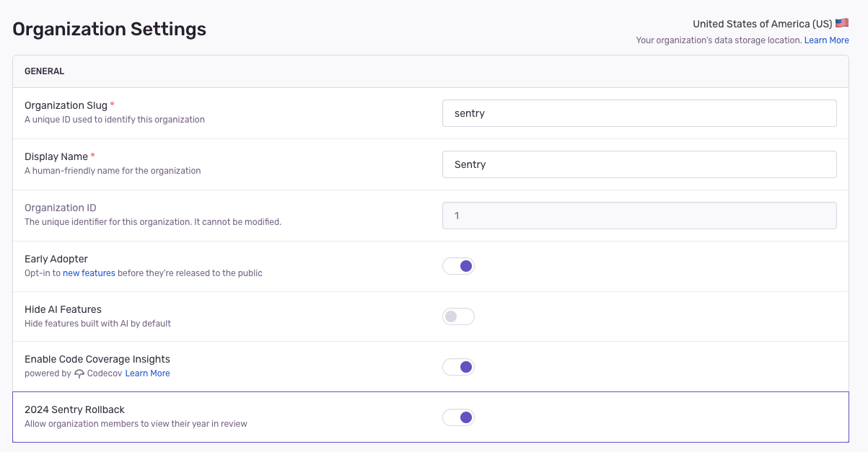
Task: Edit the Display Name input field
Action: click(639, 164)
